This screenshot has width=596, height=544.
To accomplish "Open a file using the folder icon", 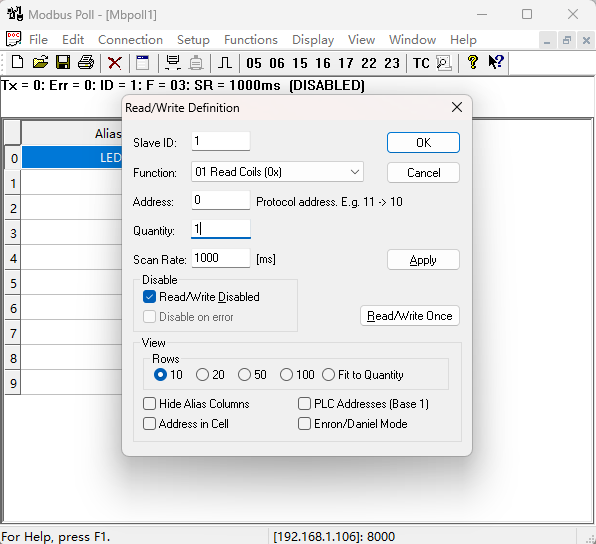I will 40,62.
